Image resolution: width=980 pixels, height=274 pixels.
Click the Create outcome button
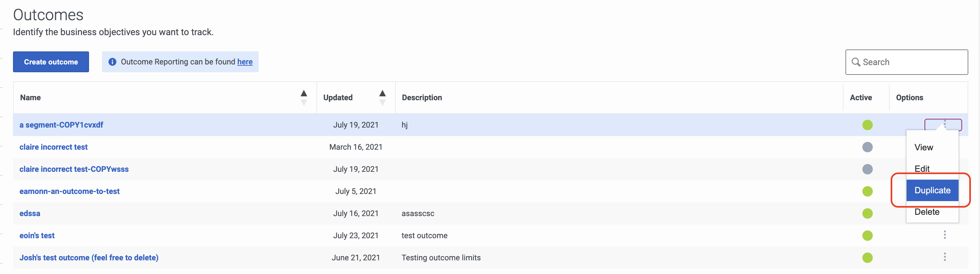(51, 62)
